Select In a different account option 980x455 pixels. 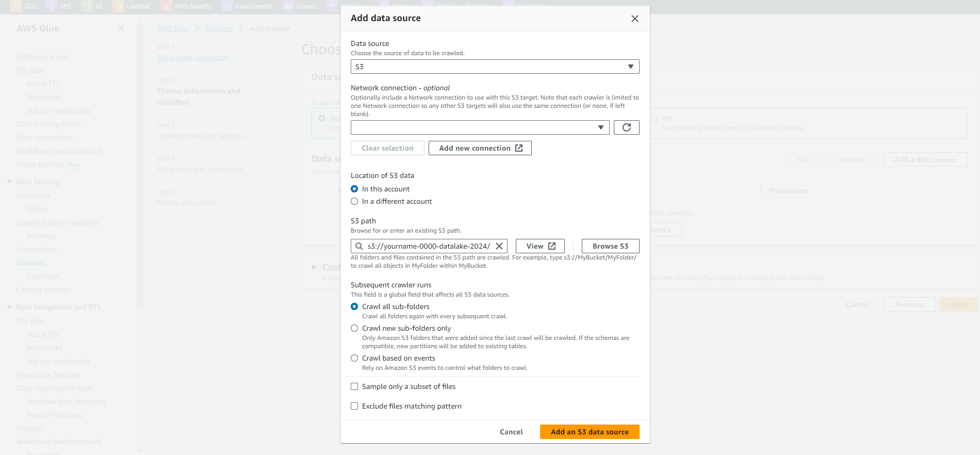(x=354, y=201)
